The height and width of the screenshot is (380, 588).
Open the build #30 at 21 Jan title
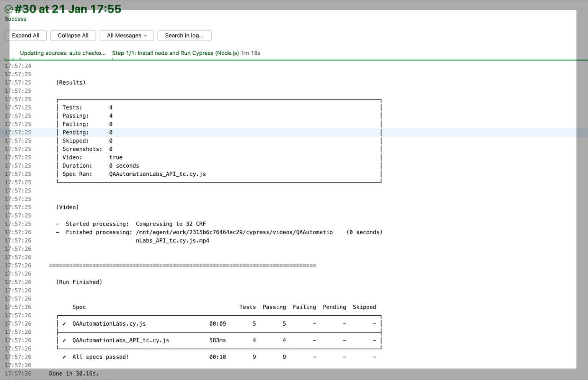(x=68, y=9)
